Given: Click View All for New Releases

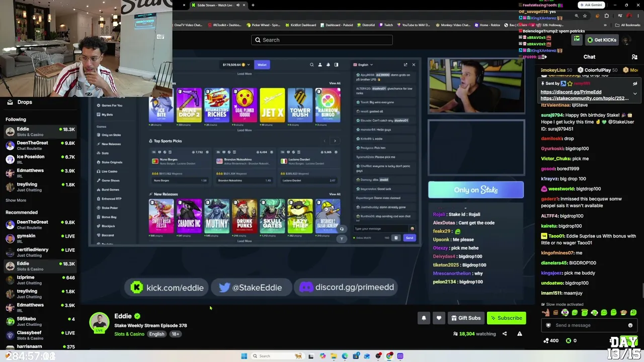Looking at the screenshot, I should [335, 194].
